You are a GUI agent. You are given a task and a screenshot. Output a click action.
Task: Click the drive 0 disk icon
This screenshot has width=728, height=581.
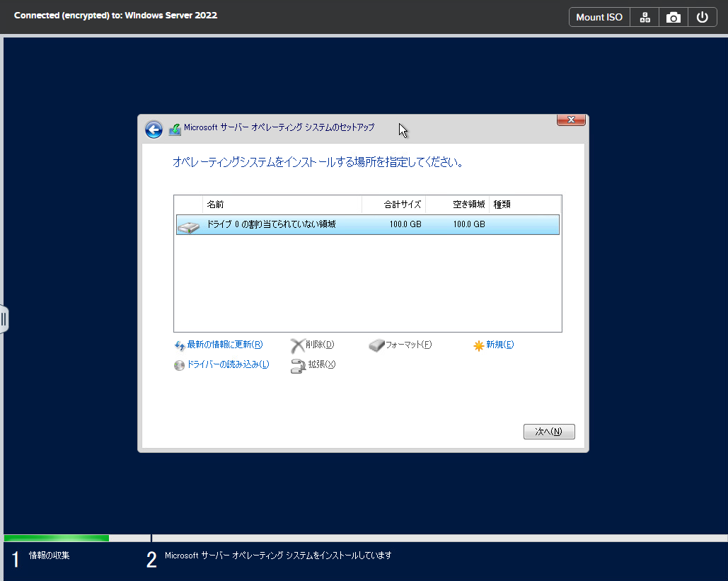[x=188, y=226]
